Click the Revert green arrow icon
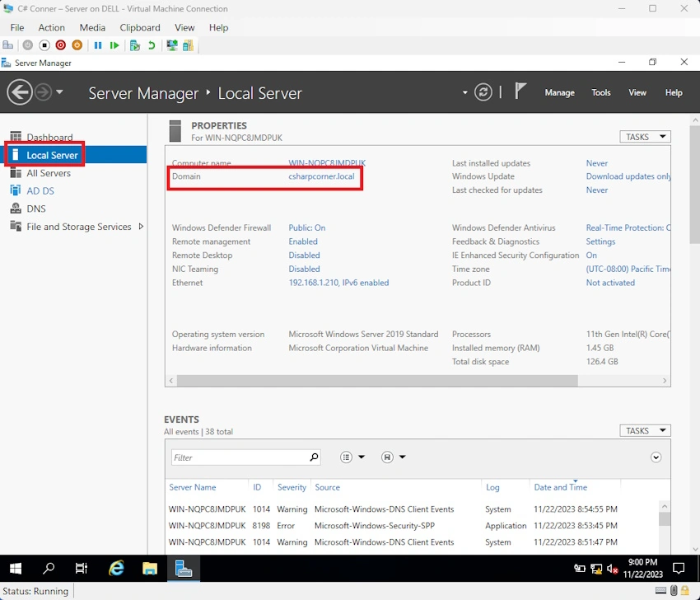 point(152,45)
